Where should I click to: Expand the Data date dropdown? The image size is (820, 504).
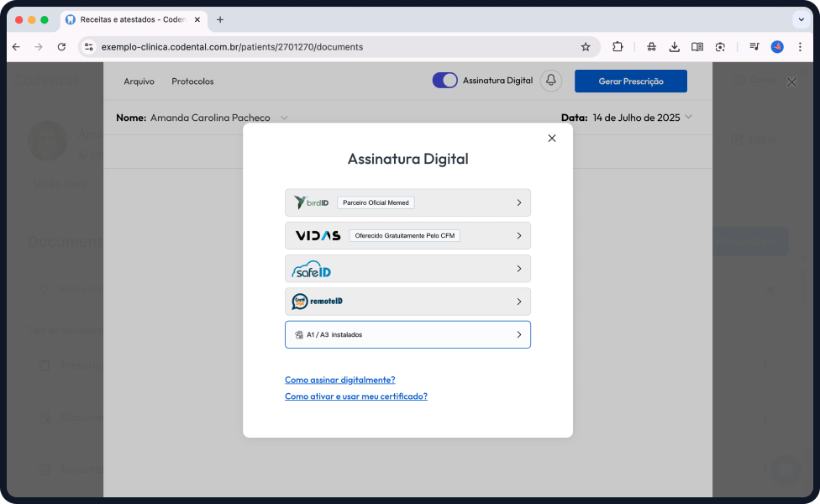pos(688,117)
